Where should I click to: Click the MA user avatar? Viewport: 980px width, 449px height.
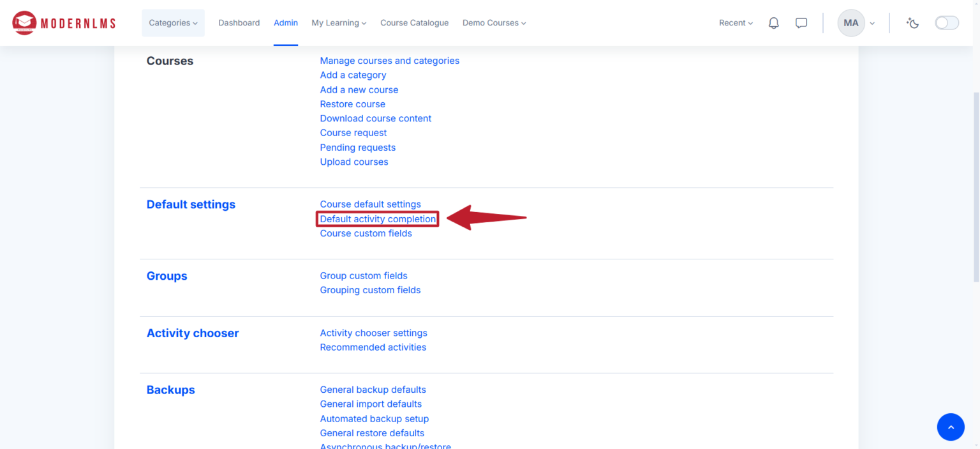[851, 23]
